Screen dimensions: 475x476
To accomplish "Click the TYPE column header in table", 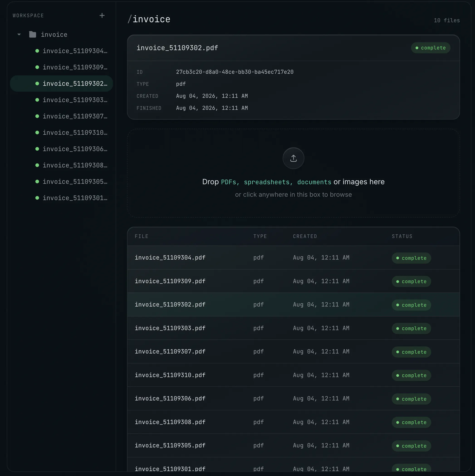I will (260, 236).
